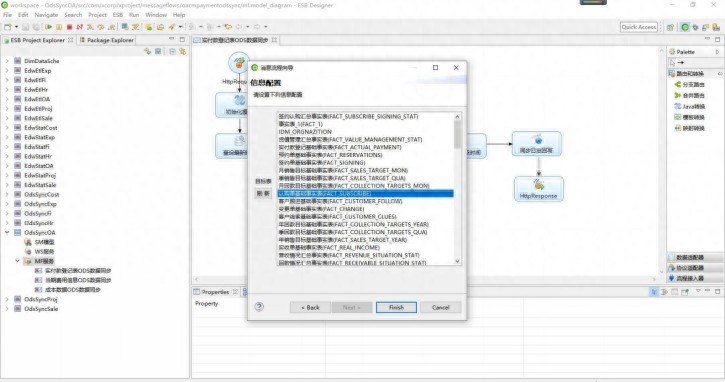
Task: Pick the 合并路由 component in the Palette
Action: tap(689, 95)
